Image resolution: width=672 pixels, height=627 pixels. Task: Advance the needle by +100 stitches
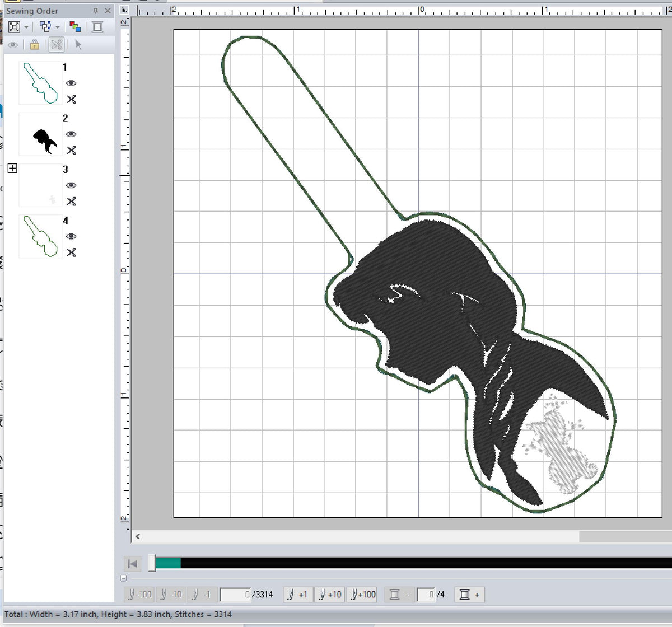coord(362,595)
